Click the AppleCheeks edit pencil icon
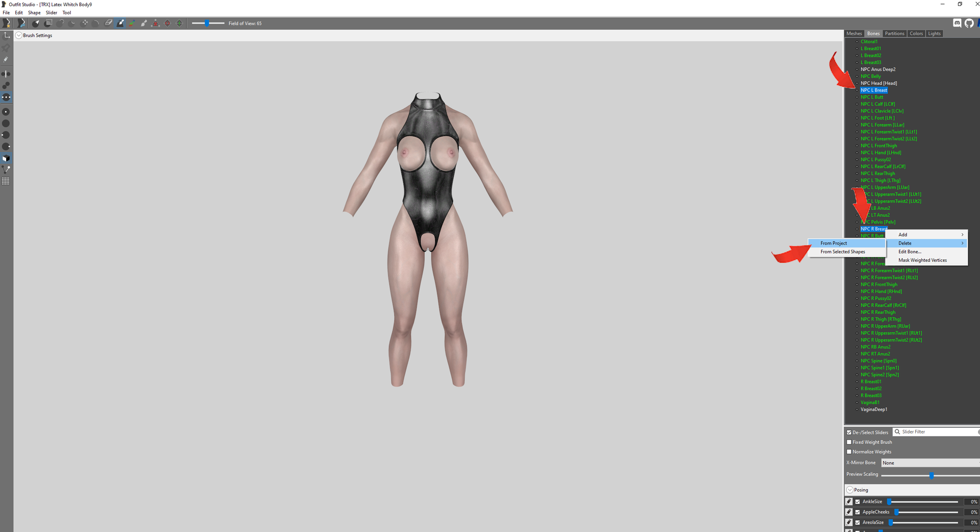980x532 pixels. pyautogui.click(x=849, y=512)
